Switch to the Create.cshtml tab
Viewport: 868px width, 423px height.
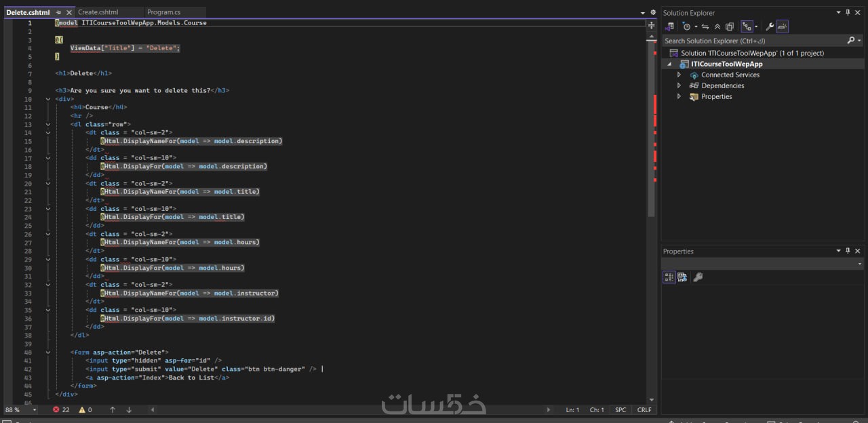pyautogui.click(x=98, y=12)
